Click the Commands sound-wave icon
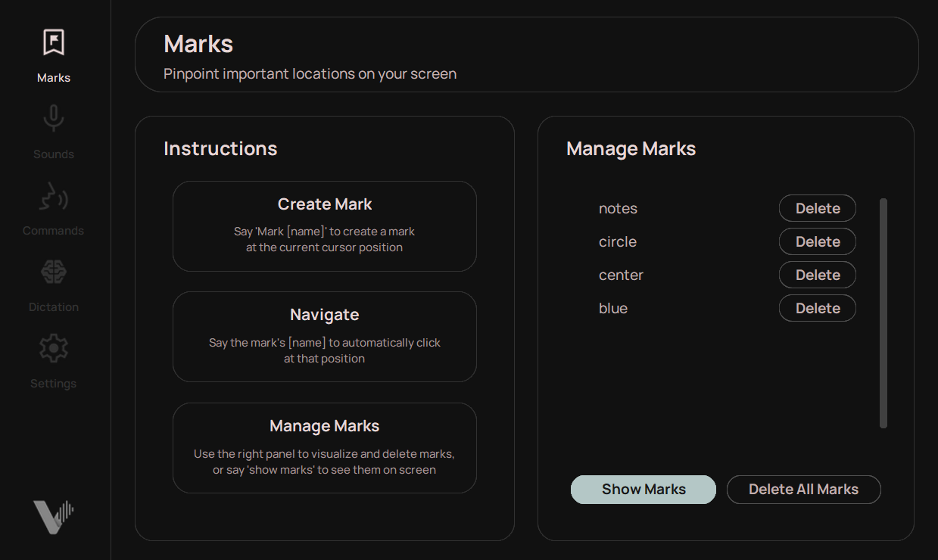The image size is (938, 560). point(53,195)
